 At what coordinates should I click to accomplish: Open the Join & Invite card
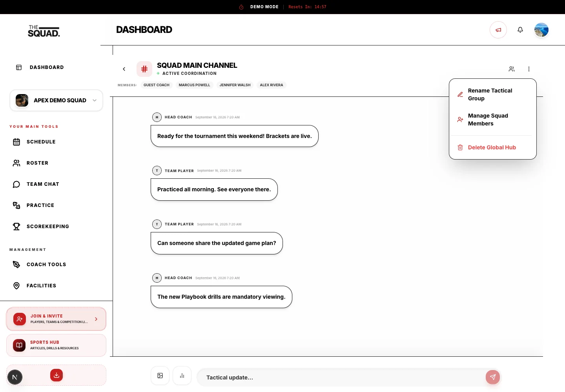[56, 319]
